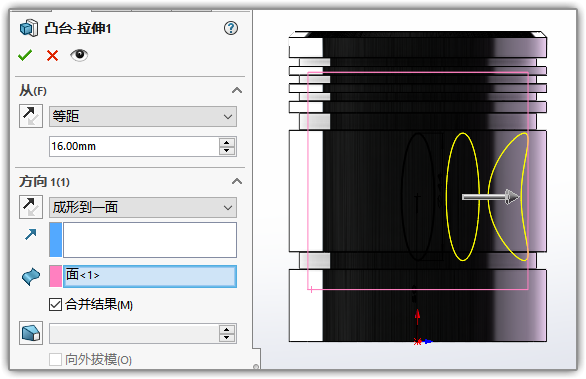Viewport: 586px width, 379px height.
Task: Toggle the draft on/off icon
Action: click(31, 333)
